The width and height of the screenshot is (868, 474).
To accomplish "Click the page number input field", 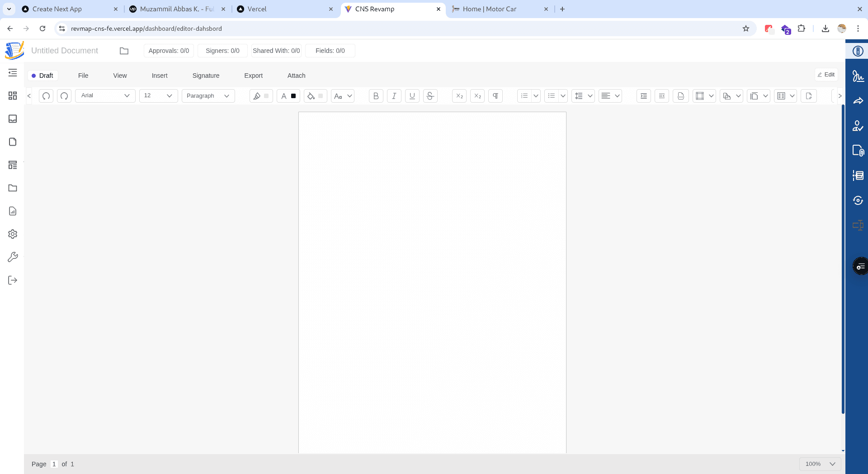I will 54,464.
